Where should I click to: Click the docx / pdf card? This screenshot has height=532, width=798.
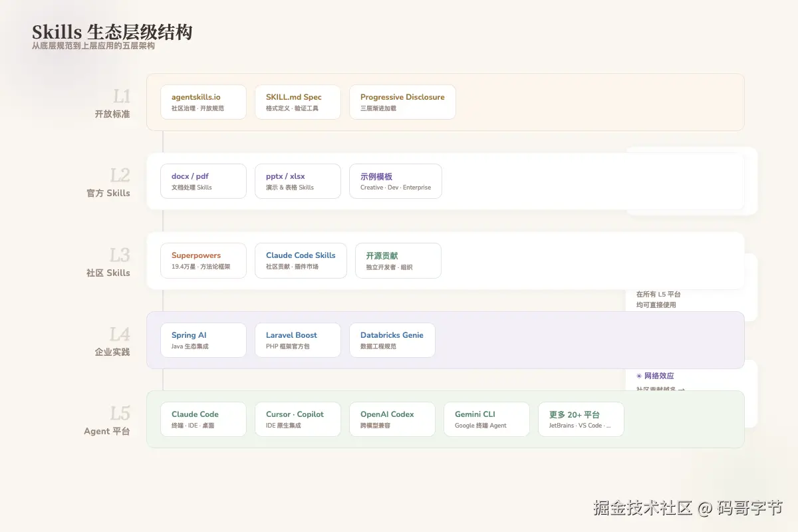coord(203,181)
